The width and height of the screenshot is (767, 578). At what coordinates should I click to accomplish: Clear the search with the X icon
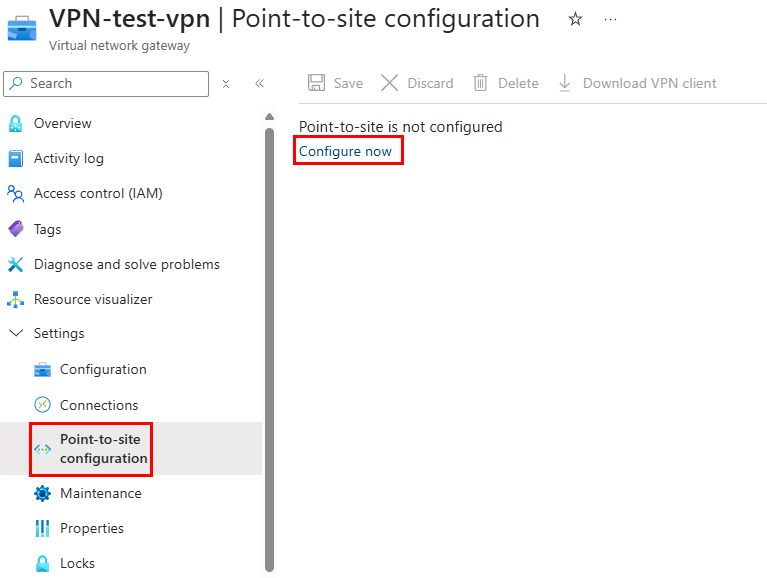[x=226, y=84]
